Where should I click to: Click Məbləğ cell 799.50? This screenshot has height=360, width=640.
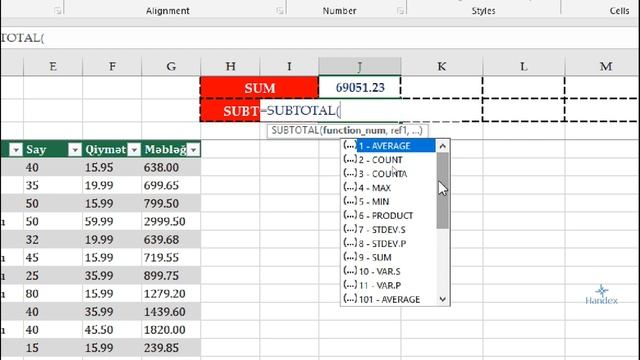171,203
